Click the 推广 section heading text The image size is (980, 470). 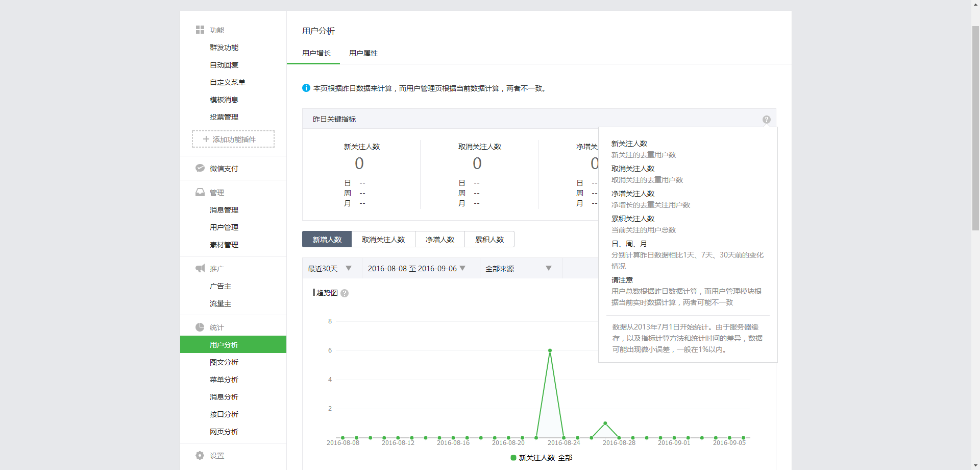[x=217, y=269]
